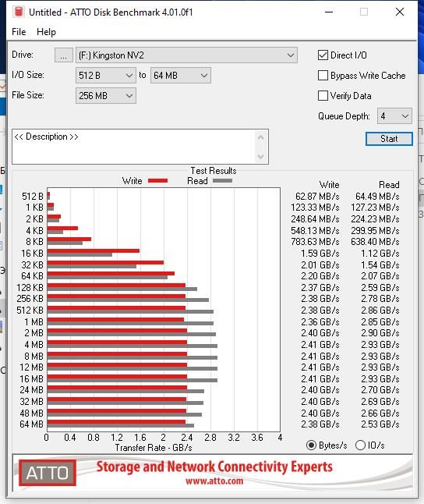Click the 512 KB read value 2.86 GB/s

click(x=380, y=311)
